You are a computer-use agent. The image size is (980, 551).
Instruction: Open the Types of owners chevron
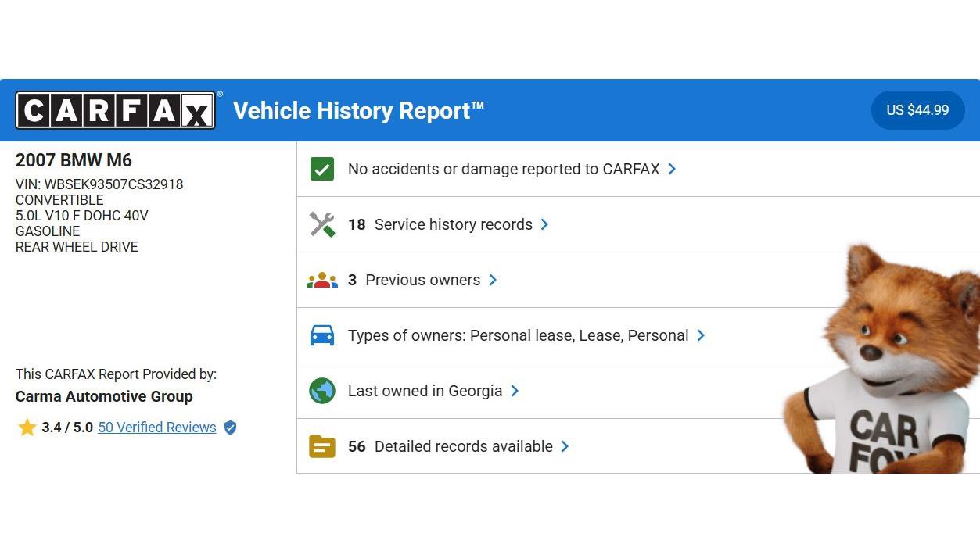[x=701, y=335]
